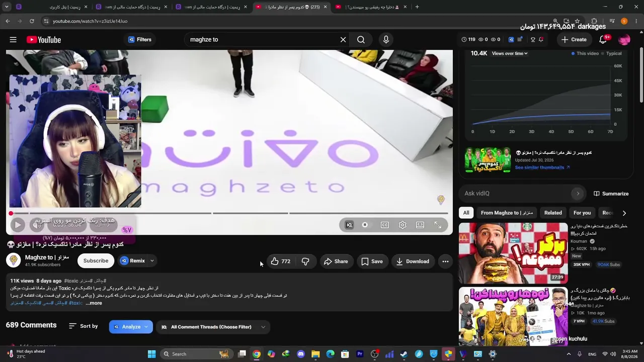Viewport: 644px width, 362px height.
Task: Open the Windows Start menu
Action: [x=151, y=354]
